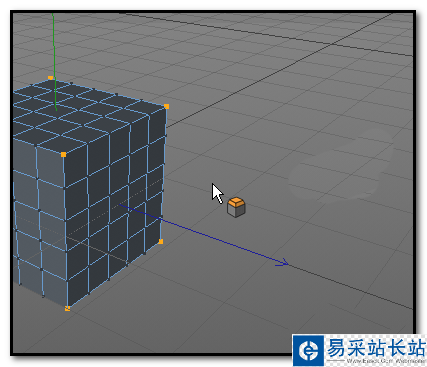Select orange point at cube's nearest top corner
Screen dimensions: 427x367
click(x=63, y=155)
